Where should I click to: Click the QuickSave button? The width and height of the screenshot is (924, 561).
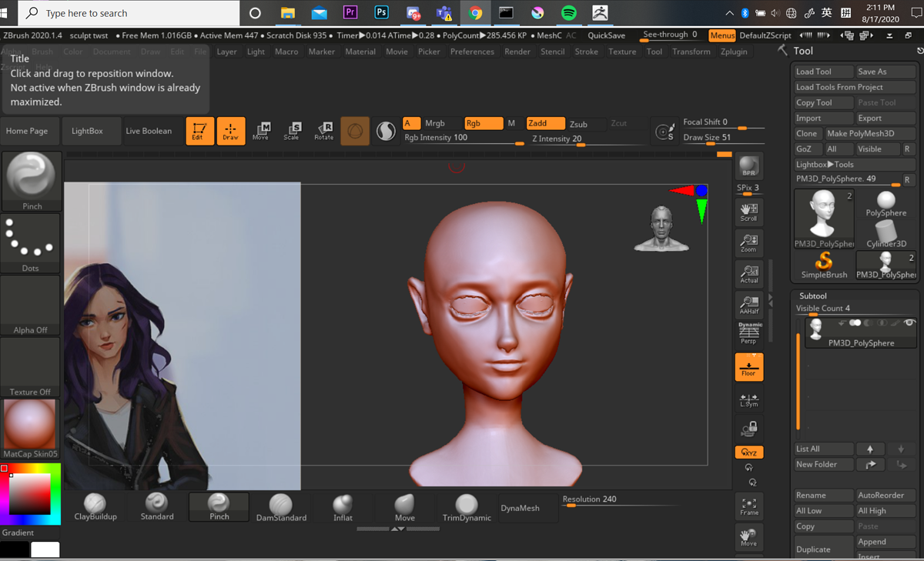click(x=606, y=35)
